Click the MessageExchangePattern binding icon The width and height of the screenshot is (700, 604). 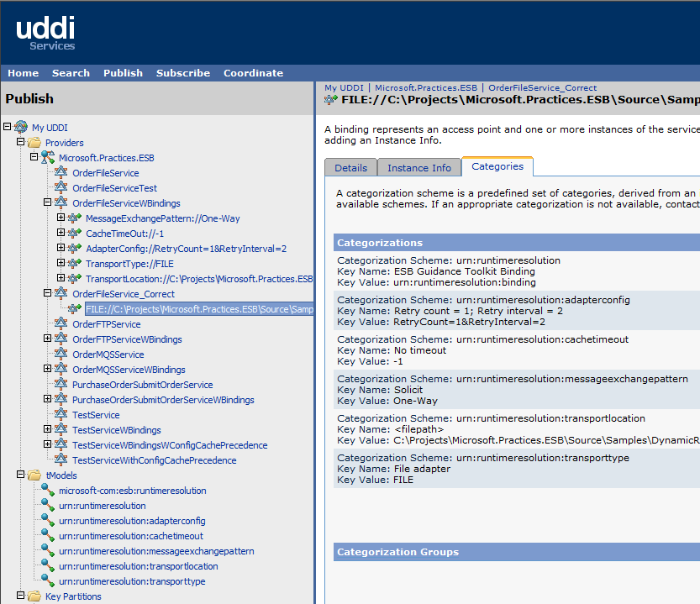coord(75,218)
